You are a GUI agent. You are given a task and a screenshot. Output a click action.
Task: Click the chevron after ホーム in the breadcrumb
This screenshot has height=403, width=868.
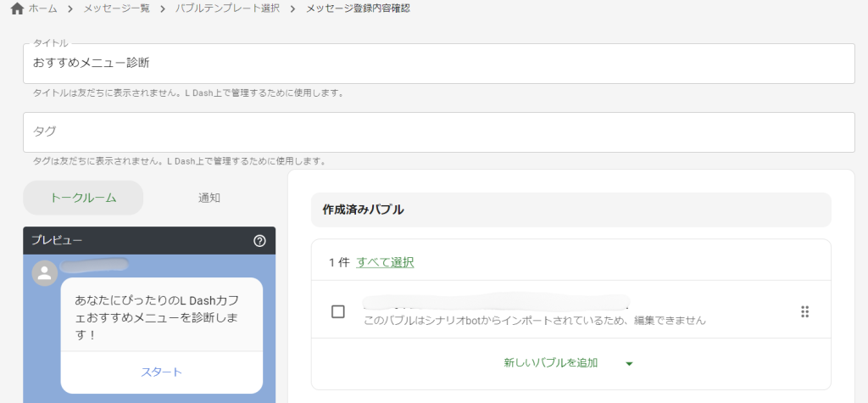click(70, 8)
